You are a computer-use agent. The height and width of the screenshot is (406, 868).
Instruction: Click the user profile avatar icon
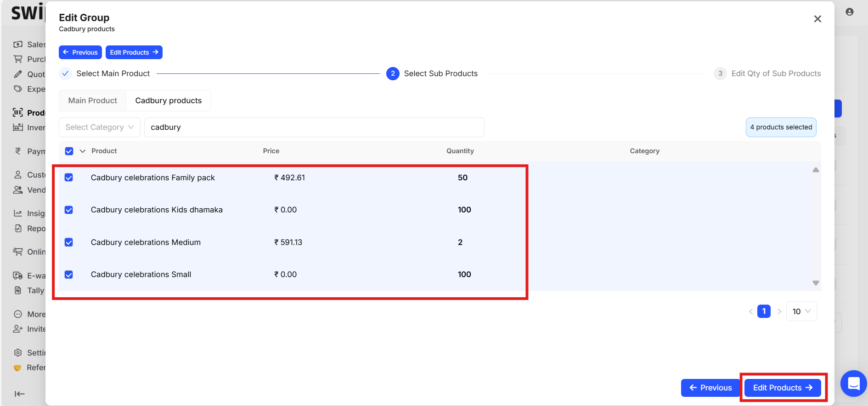pos(850,12)
